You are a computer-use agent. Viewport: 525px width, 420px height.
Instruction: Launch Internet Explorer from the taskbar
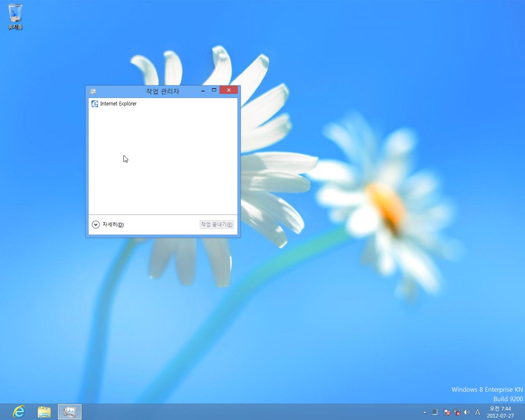pos(19,412)
